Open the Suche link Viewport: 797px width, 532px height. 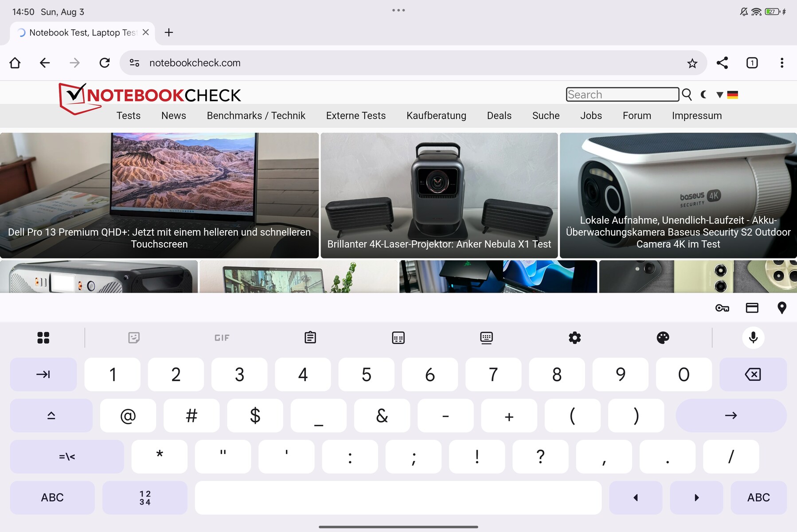tap(546, 116)
